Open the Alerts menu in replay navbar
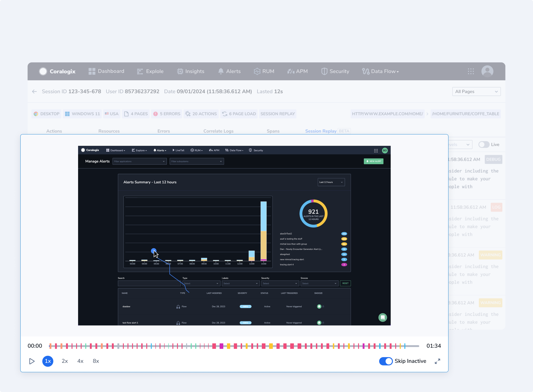Image resolution: width=533 pixels, height=392 pixels. click(x=160, y=150)
